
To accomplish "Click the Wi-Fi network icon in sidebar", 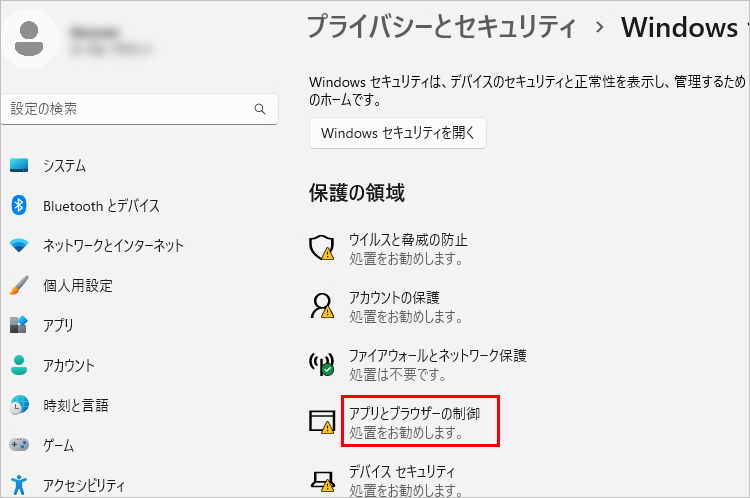I will point(19,246).
